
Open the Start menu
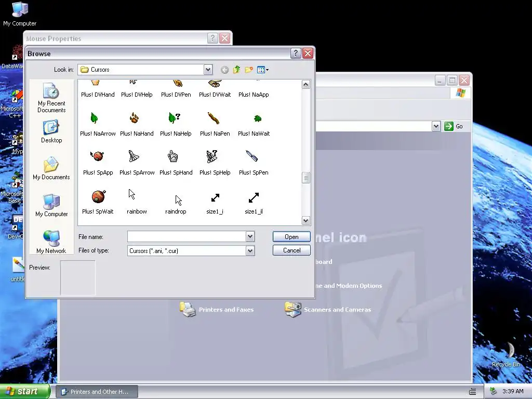[x=24, y=391]
